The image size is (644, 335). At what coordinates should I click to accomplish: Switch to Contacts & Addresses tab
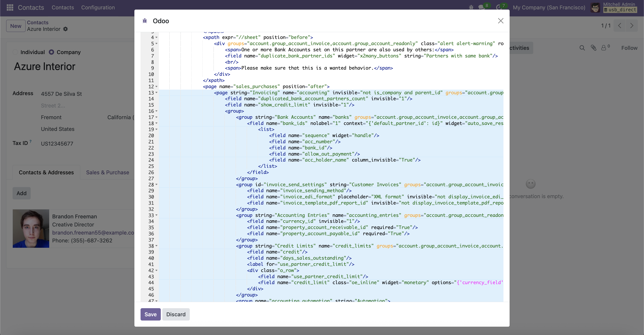pyautogui.click(x=46, y=172)
